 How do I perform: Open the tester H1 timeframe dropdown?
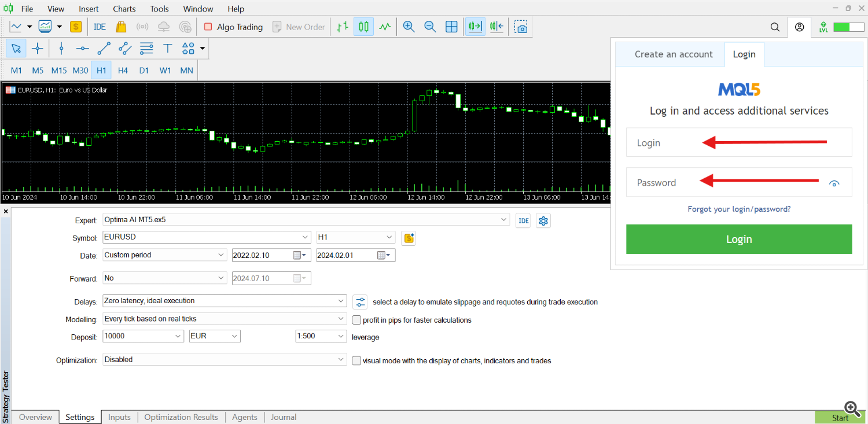point(389,237)
